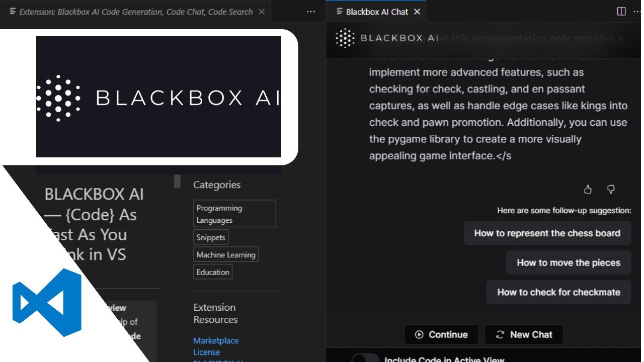Start a New Chat
The height and width of the screenshot is (362, 644).
point(524,334)
